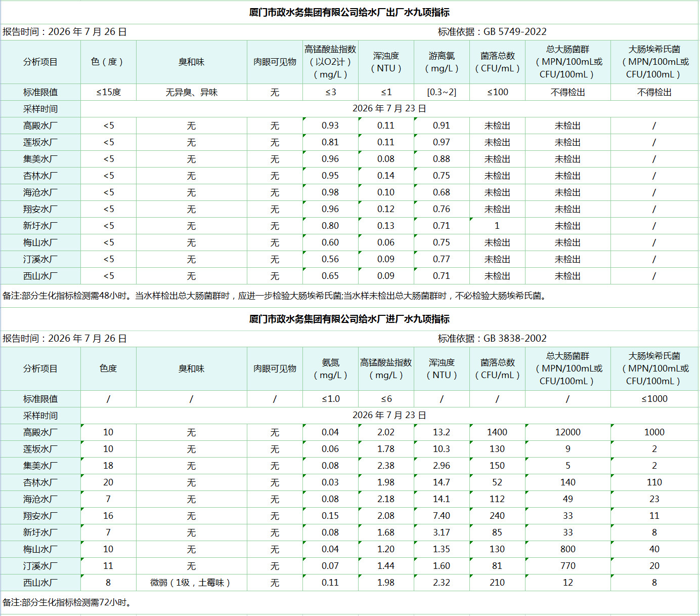Image resolution: width=700 pixels, height=616 pixels.
Task: Select 0.91 游离氯 value for 高殿水厂
Action: (x=442, y=126)
